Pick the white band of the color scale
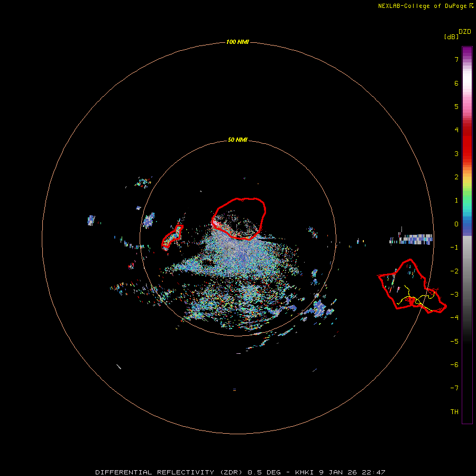 tap(467, 79)
